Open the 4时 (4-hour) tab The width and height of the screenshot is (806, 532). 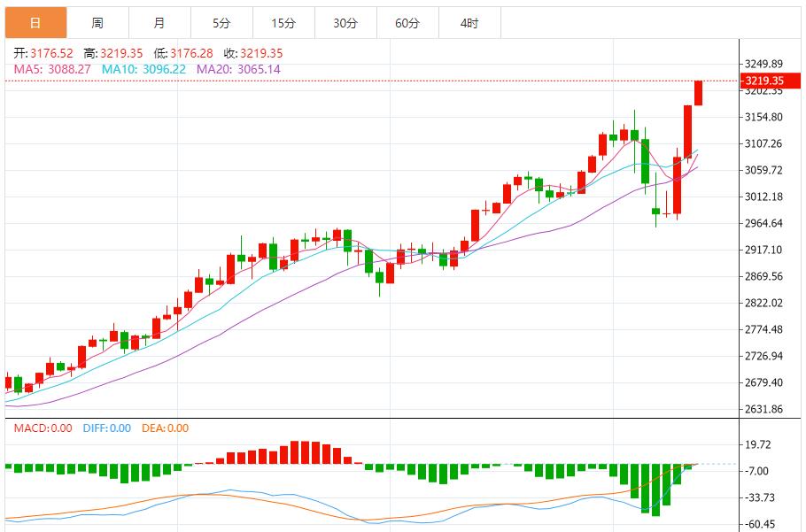(x=469, y=23)
